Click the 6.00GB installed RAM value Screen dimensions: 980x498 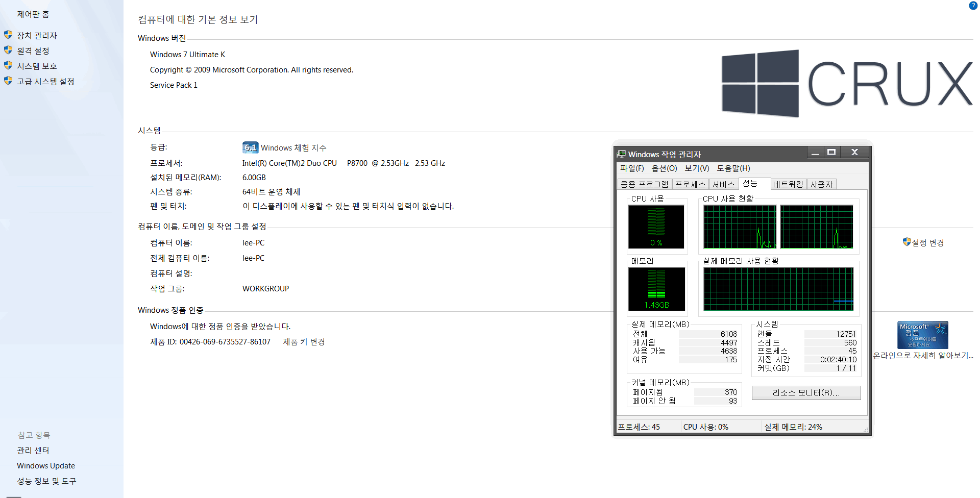point(254,178)
